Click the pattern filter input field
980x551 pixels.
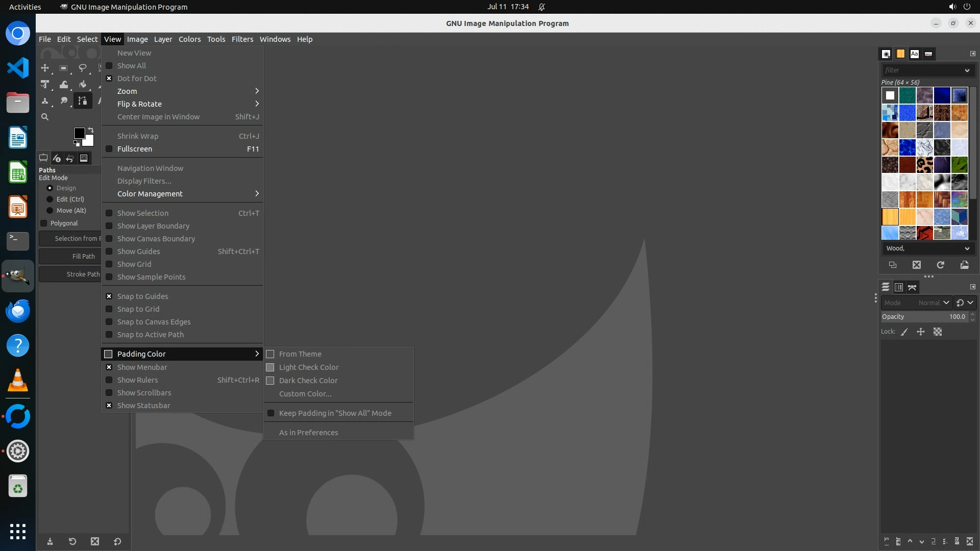click(921, 70)
